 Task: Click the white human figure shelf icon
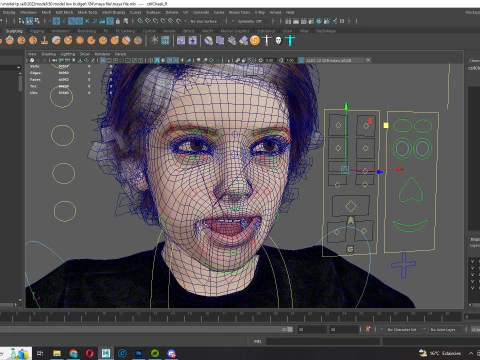coord(267,41)
